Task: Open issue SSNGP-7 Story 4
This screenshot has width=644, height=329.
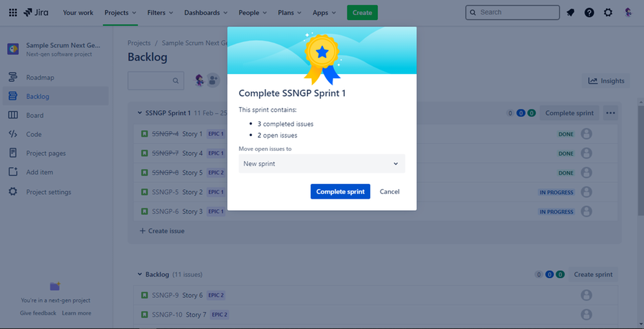Action: (x=177, y=154)
